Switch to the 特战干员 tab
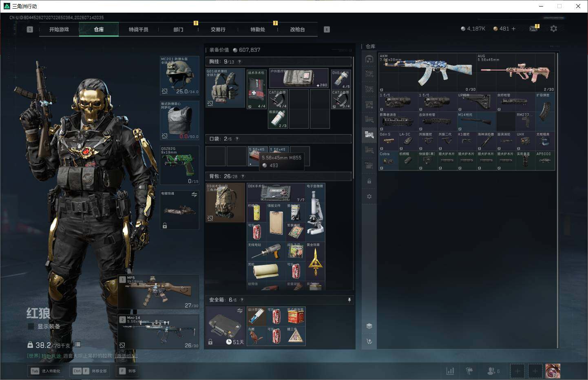The image size is (588, 380). [x=138, y=29]
